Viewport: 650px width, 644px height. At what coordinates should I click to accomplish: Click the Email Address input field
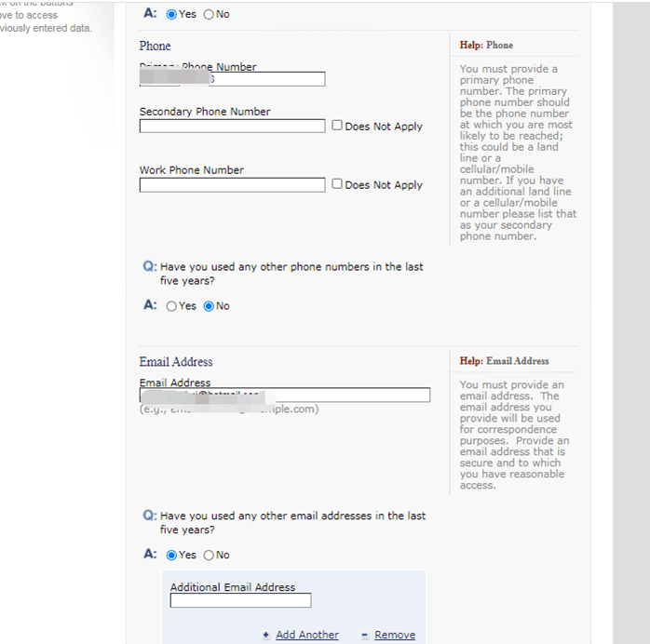285,395
